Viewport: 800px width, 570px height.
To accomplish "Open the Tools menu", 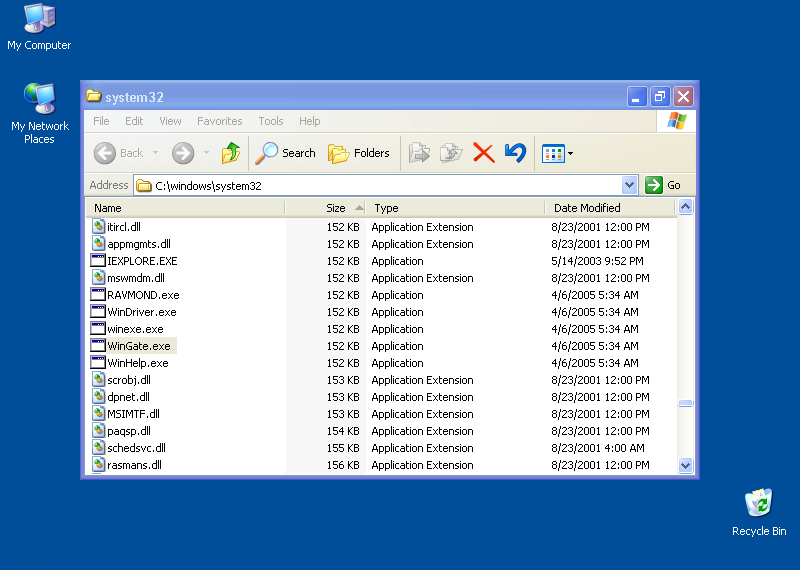I will tap(271, 121).
